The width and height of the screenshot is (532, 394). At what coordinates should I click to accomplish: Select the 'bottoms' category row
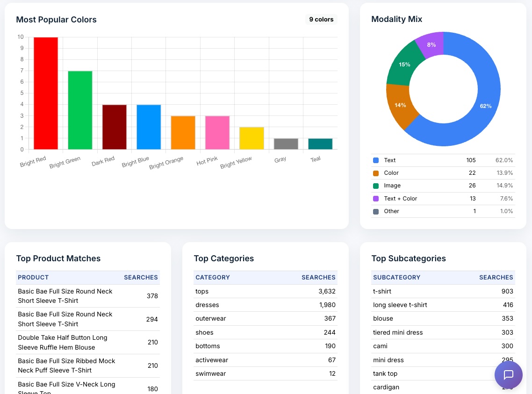(266, 346)
